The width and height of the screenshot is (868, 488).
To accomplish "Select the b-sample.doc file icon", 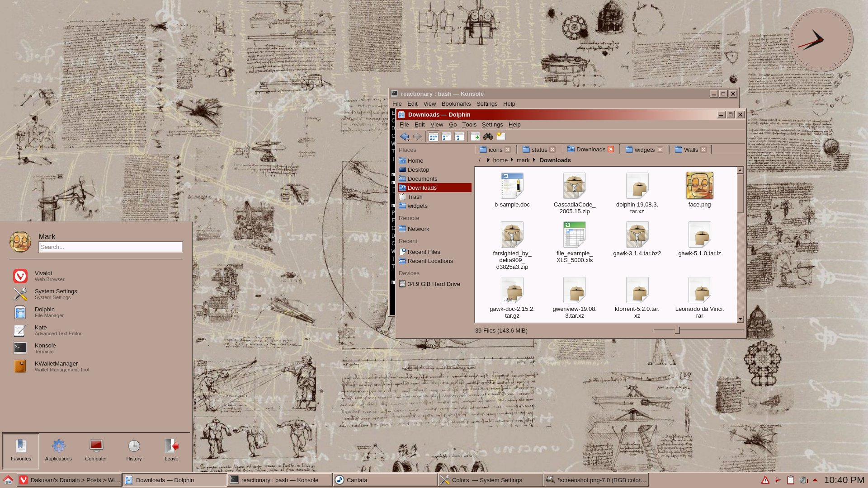I will coord(512,186).
